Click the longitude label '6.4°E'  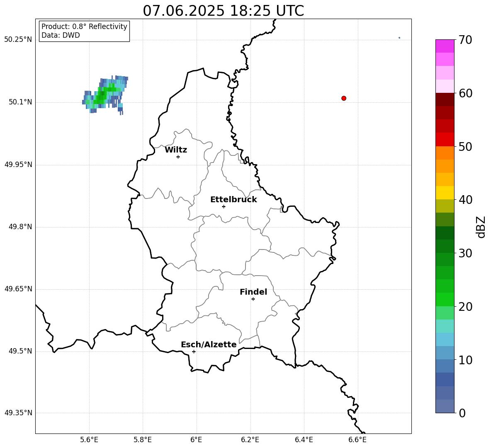click(x=304, y=440)
